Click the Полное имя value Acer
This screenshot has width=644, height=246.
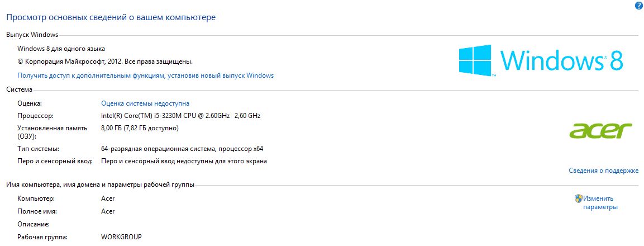[x=108, y=211]
